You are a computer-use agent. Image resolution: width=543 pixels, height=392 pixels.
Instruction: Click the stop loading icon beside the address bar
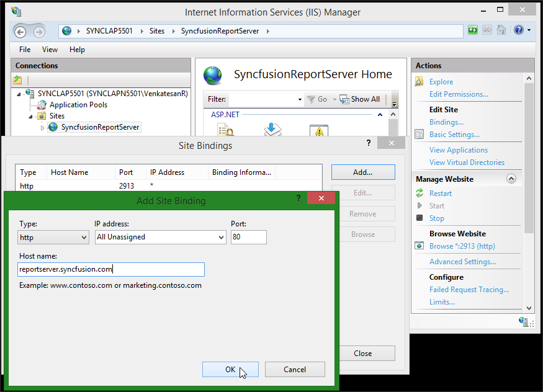[x=487, y=30]
